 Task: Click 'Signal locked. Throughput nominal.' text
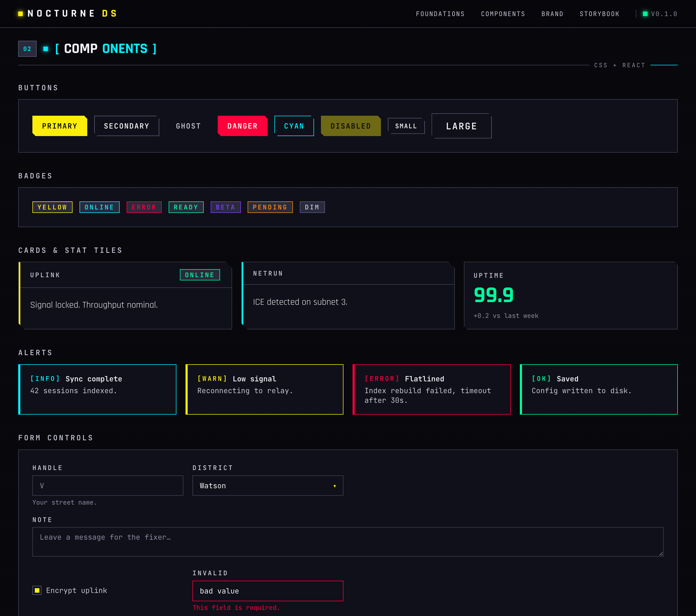coord(94,305)
